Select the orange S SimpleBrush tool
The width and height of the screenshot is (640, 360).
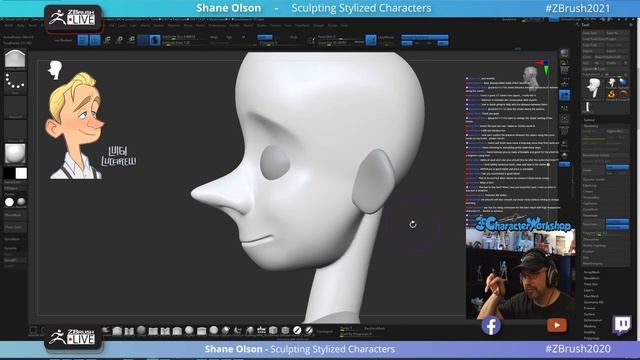(x=611, y=94)
